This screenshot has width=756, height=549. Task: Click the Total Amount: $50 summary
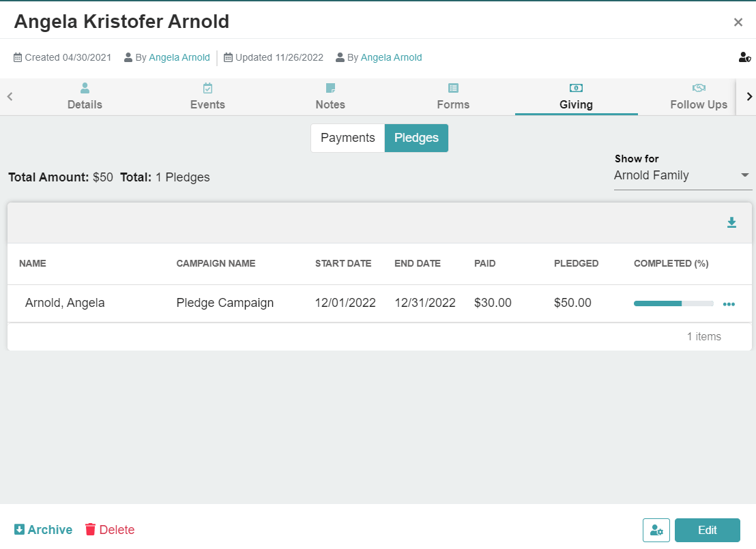(61, 177)
